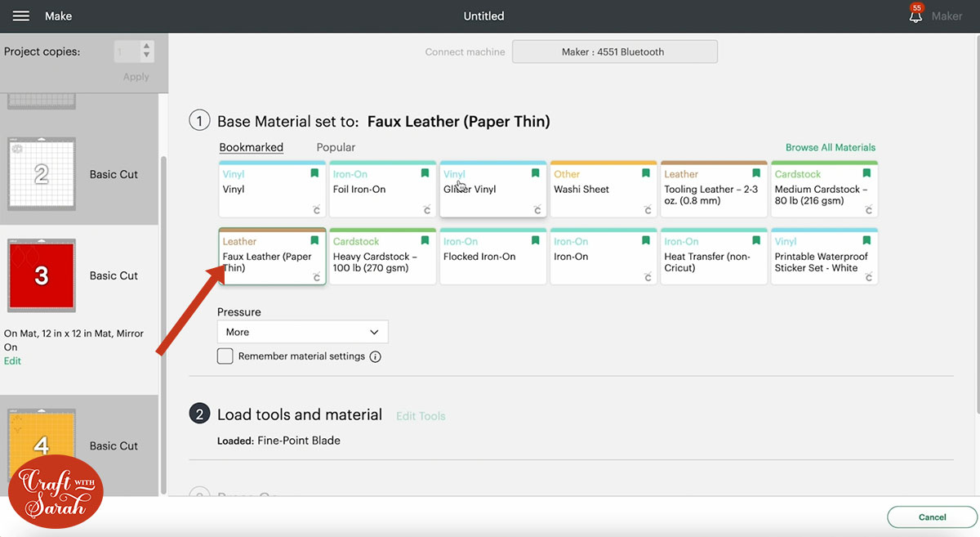The height and width of the screenshot is (537, 980).
Task: Toggle bookmark on Washi Sheet tile
Action: tap(646, 174)
